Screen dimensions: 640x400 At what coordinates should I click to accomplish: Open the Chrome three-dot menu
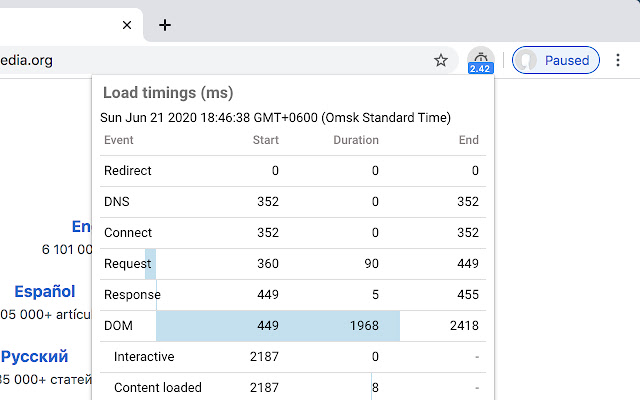[618, 60]
